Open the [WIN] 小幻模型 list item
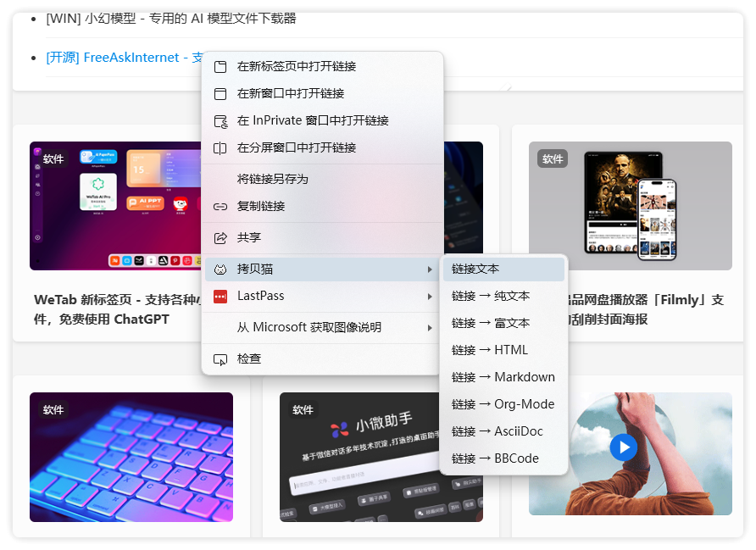The height and width of the screenshot is (550, 756). click(171, 19)
